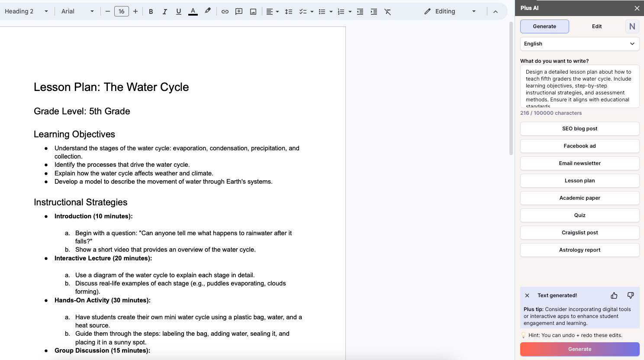This screenshot has width=644, height=360.
Task: Toggle italic formatting
Action: pyautogui.click(x=164, y=12)
